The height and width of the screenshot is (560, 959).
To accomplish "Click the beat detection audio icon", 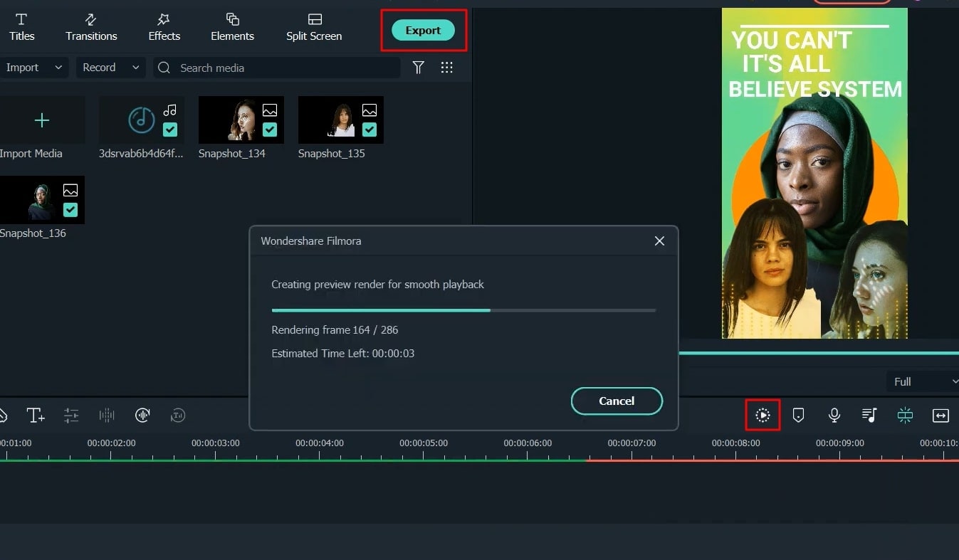I will click(142, 416).
